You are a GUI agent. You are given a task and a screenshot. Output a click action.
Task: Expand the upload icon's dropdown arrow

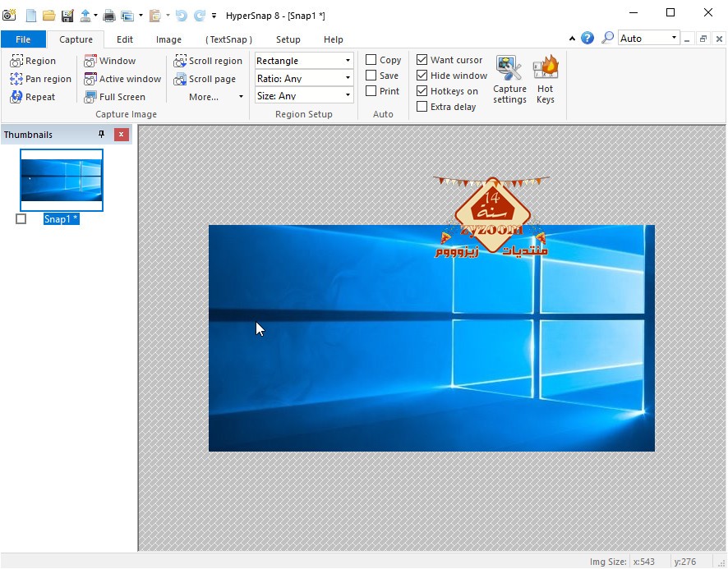pyautogui.click(x=95, y=16)
